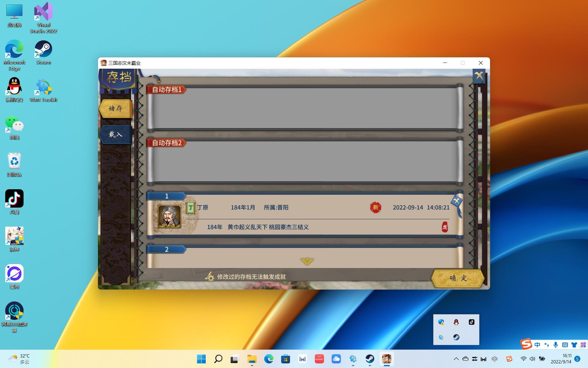588x368 pixels.
Task: Expand list with the gold down arrow
Action: 307,261
